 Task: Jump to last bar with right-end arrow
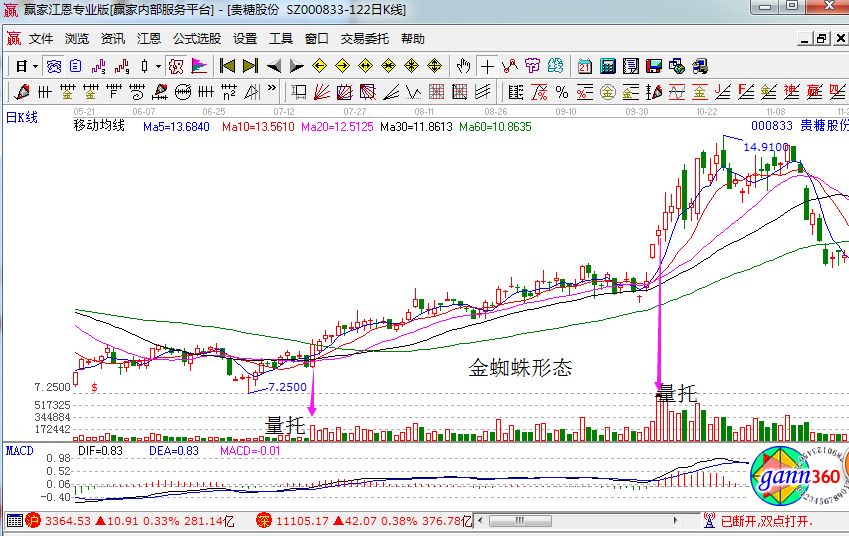pyautogui.click(x=250, y=66)
